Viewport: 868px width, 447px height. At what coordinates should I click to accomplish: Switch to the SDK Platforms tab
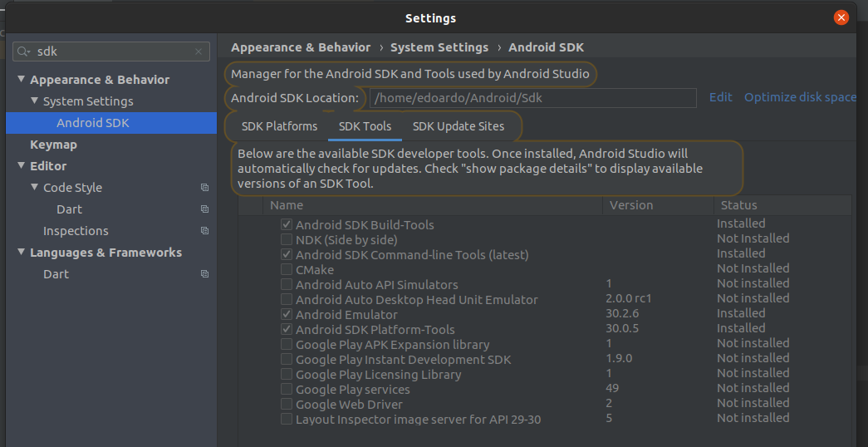click(280, 126)
